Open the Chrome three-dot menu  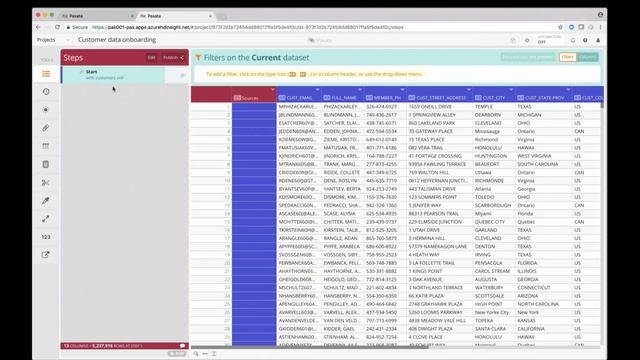coord(600,27)
